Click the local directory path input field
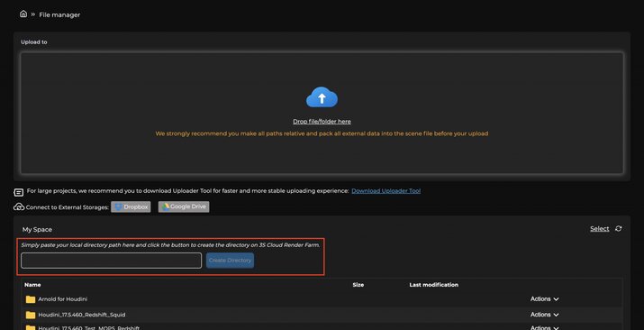644x330 pixels. (112, 261)
